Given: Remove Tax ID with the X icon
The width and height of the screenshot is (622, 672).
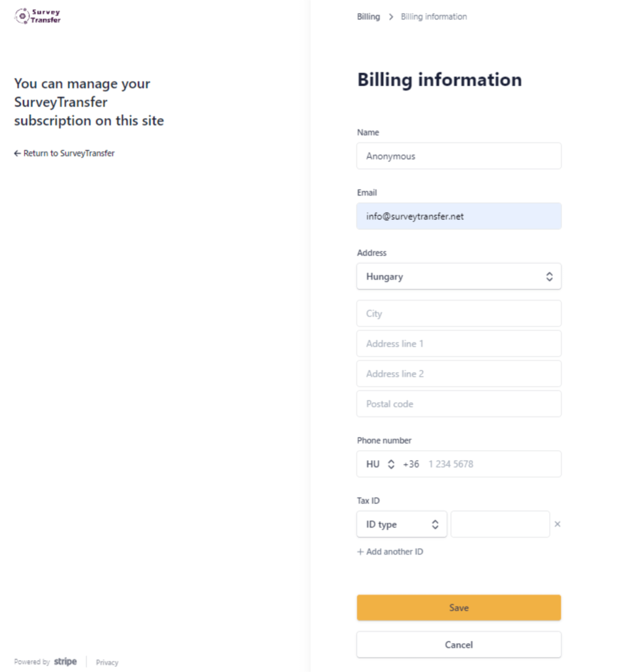Looking at the screenshot, I should click(x=557, y=524).
